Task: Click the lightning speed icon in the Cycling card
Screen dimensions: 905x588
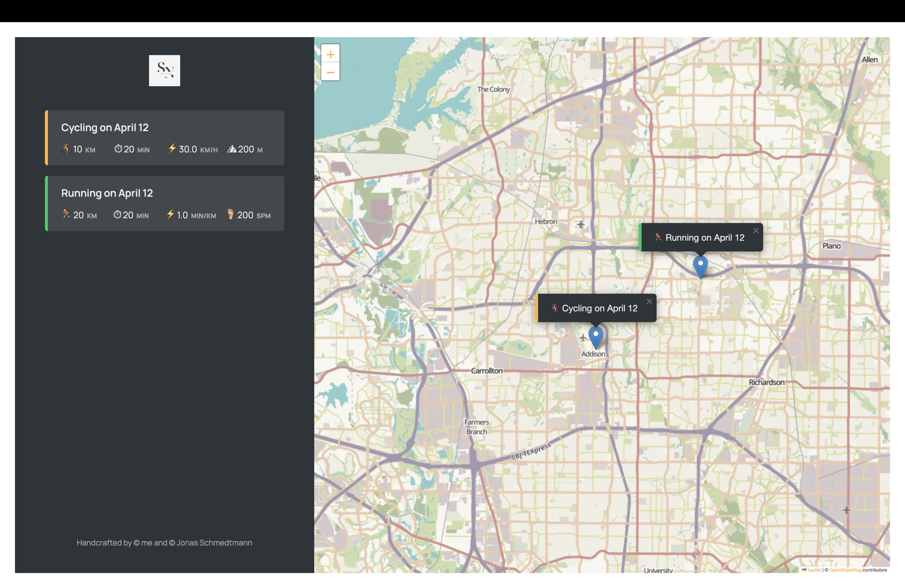Action: [172, 148]
